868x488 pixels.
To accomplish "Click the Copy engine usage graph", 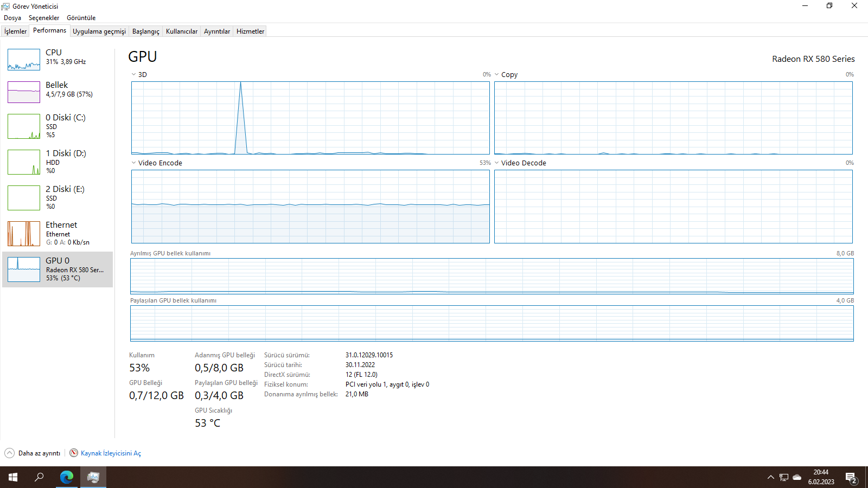I will pos(673,118).
